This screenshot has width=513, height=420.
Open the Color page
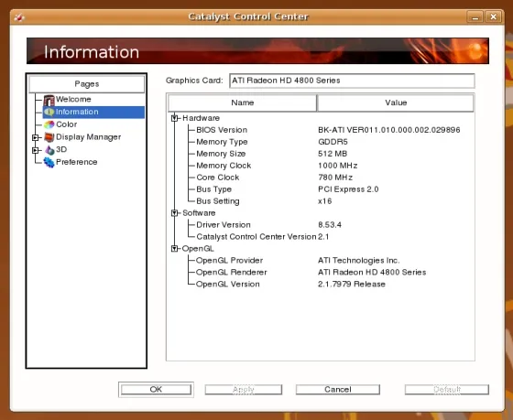point(66,124)
